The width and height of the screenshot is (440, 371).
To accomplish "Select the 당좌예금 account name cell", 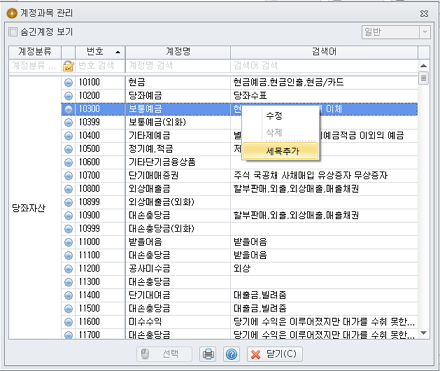I will point(178,96).
